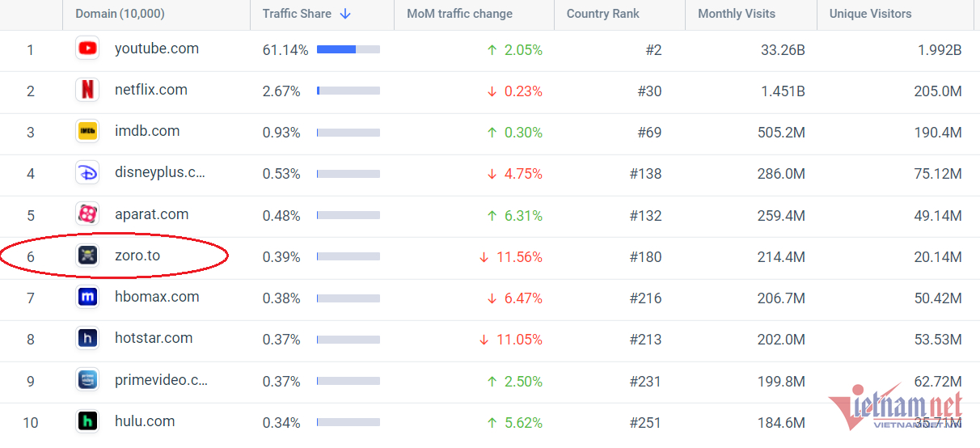Click the Hulu green logo icon

87,421
